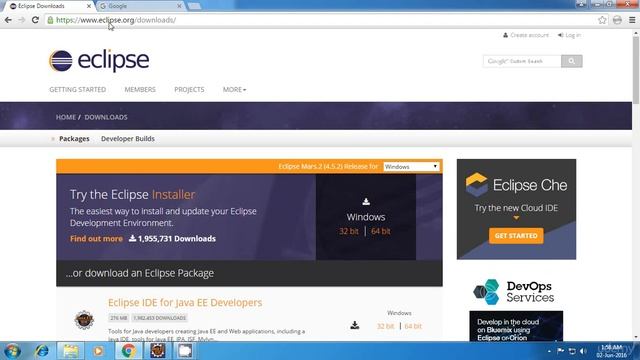Click the Find out more link
This screenshot has width=640, height=360.
coord(96,239)
